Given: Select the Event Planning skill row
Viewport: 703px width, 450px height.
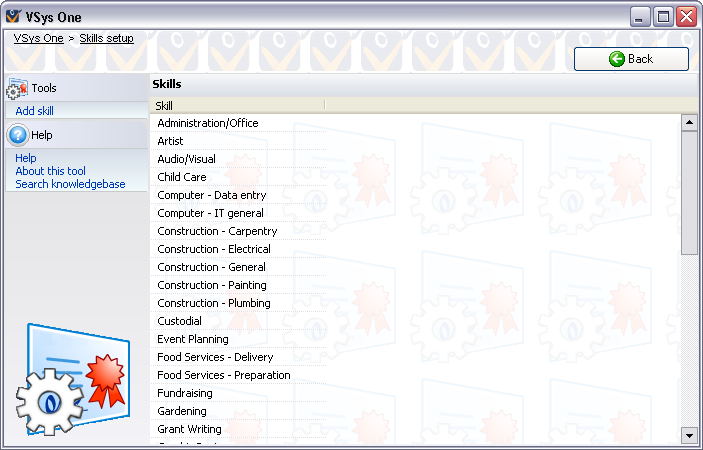Looking at the screenshot, I should pyautogui.click(x=238, y=339).
